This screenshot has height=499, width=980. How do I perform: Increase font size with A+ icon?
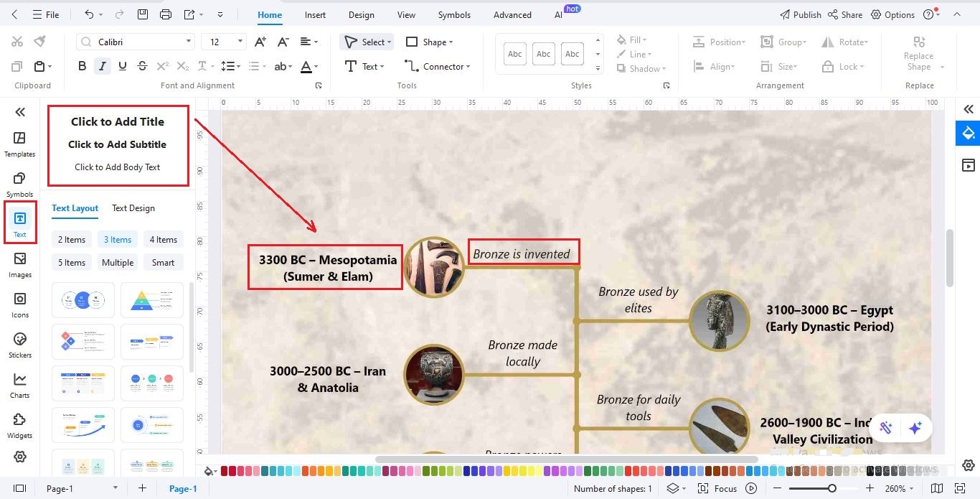tap(260, 42)
